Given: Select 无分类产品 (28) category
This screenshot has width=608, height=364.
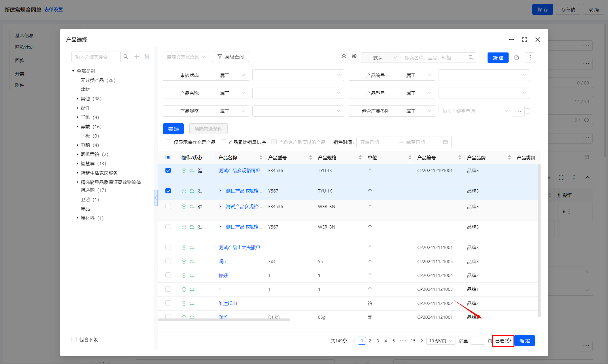Looking at the screenshot, I should (98, 80).
